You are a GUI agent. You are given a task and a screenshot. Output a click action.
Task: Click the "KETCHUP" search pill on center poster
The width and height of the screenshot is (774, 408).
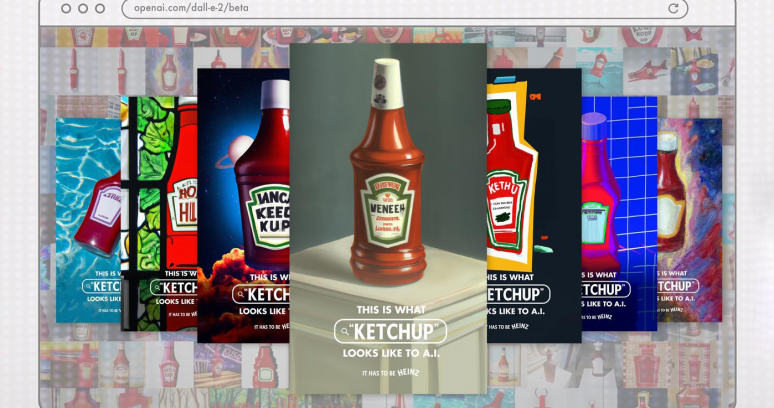(390, 332)
